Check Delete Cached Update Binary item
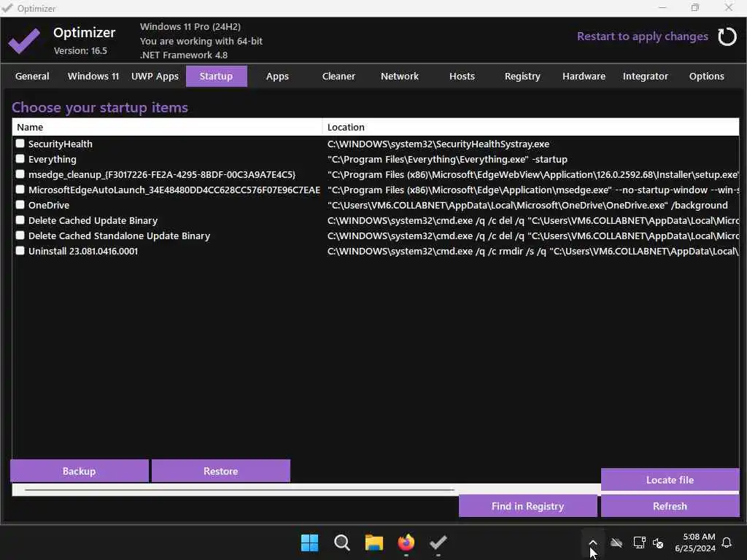 tap(20, 220)
